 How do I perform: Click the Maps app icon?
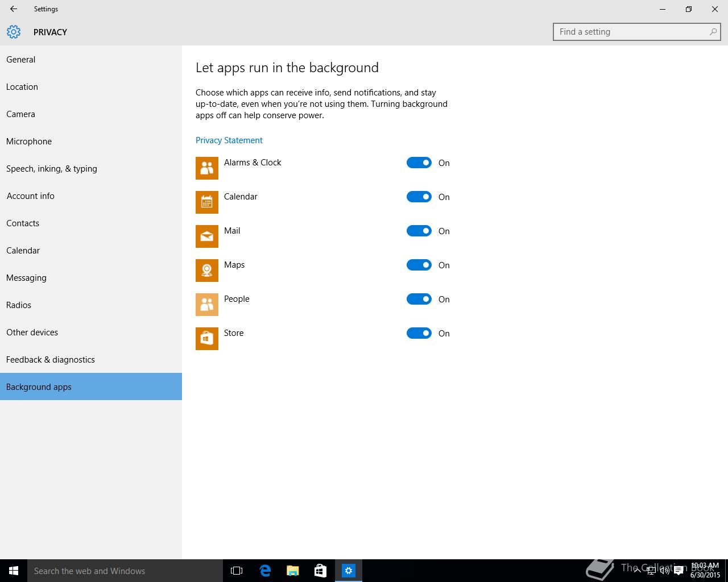tap(207, 271)
